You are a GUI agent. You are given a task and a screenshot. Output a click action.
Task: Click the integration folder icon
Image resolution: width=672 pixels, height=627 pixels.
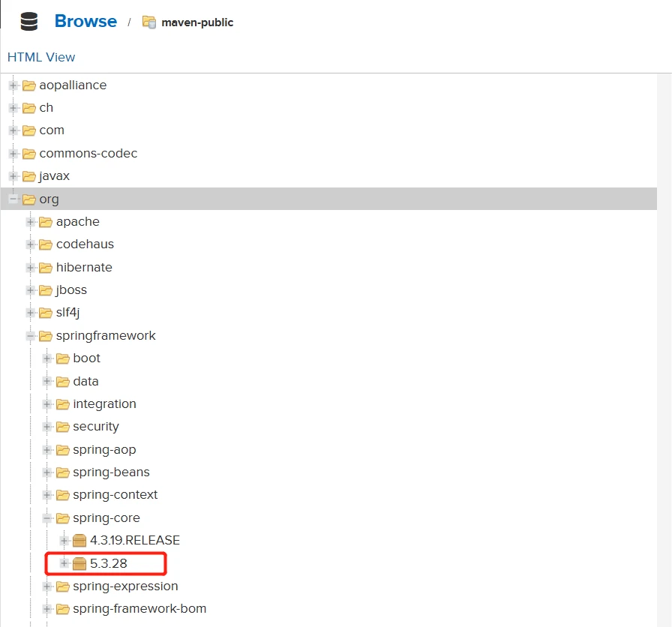62,404
